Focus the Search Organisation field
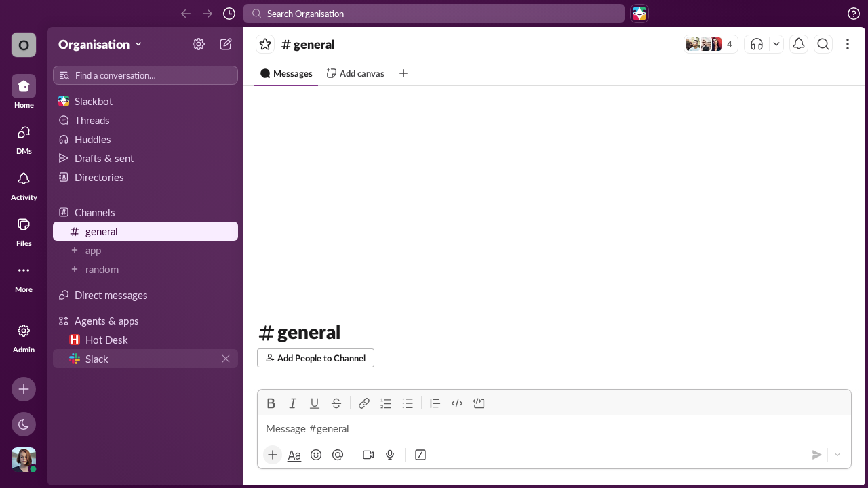 pyautogui.click(x=434, y=14)
